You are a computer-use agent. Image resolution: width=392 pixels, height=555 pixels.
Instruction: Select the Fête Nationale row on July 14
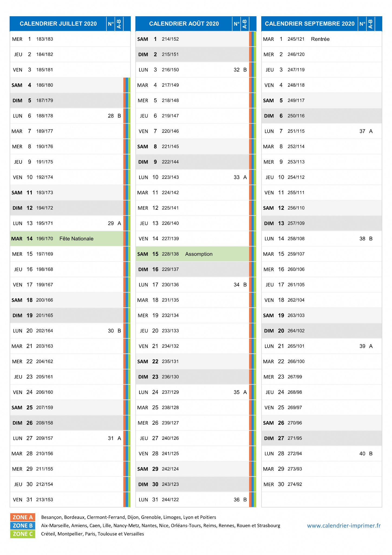(x=67, y=238)
